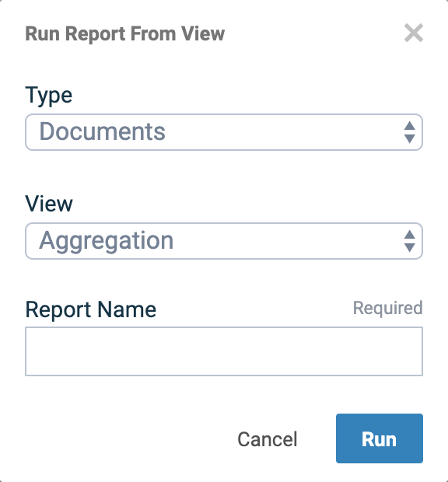Screen dimensions: 448x482
Task: Cancel the report dialog
Action: pyautogui.click(x=268, y=439)
